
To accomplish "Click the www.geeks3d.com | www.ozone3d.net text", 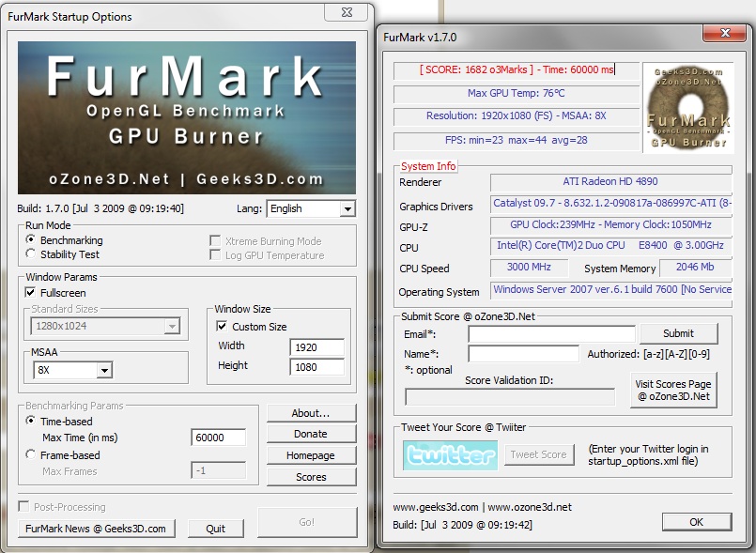I will 482,507.
